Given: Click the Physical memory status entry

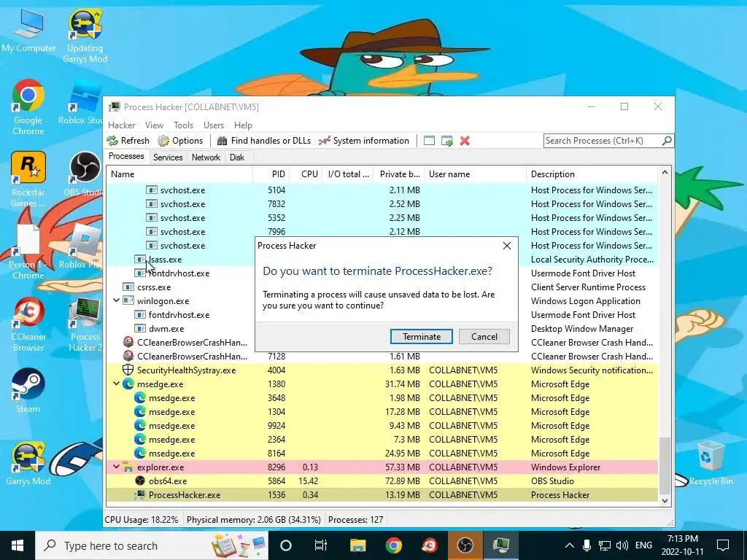Looking at the screenshot, I should click(253, 519).
